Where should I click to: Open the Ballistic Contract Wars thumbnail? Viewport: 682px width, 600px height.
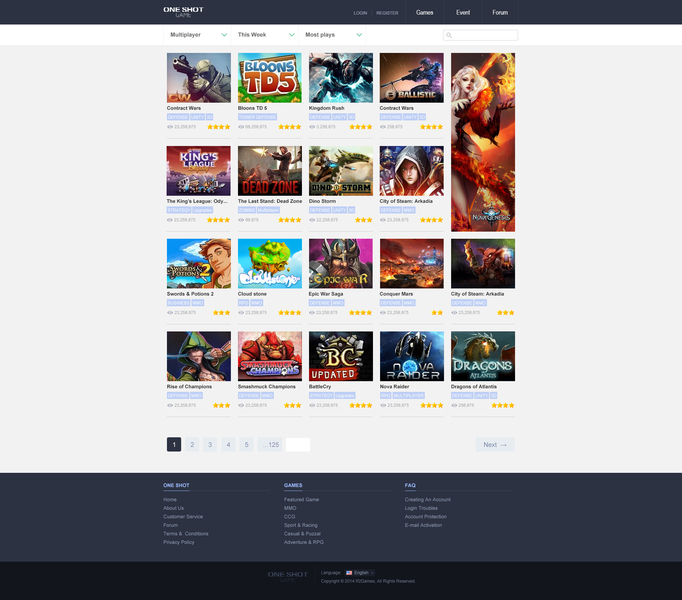click(411, 78)
